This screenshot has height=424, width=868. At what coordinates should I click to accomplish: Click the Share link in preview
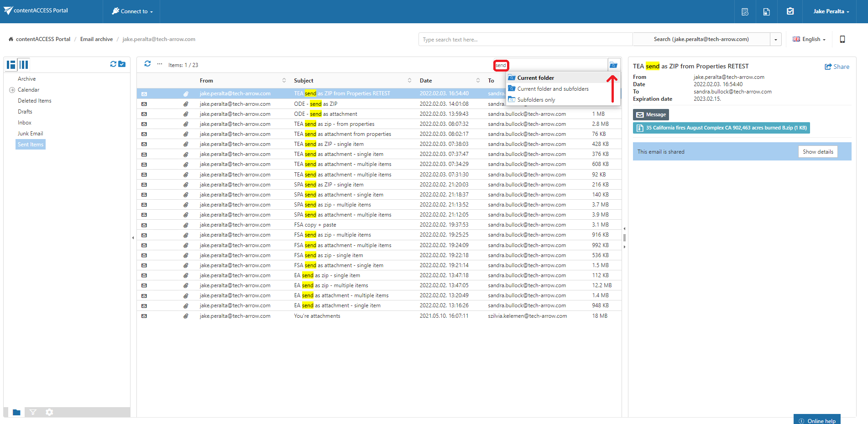point(837,67)
